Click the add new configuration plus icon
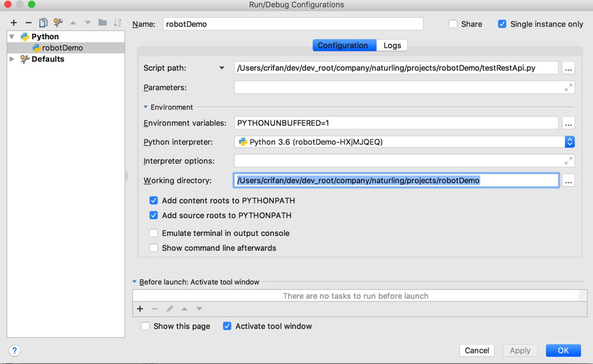The height and width of the screenshot is (364, 593). tap(14, 23)
